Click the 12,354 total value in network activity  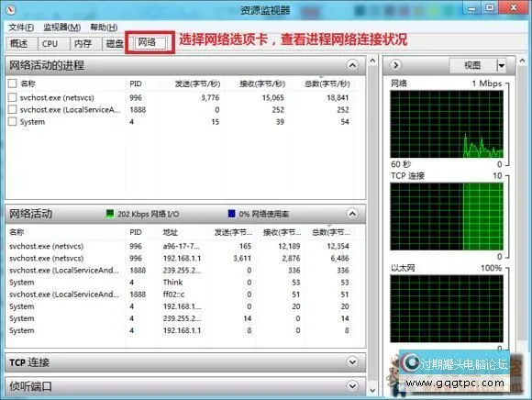(x=338, y=246)
